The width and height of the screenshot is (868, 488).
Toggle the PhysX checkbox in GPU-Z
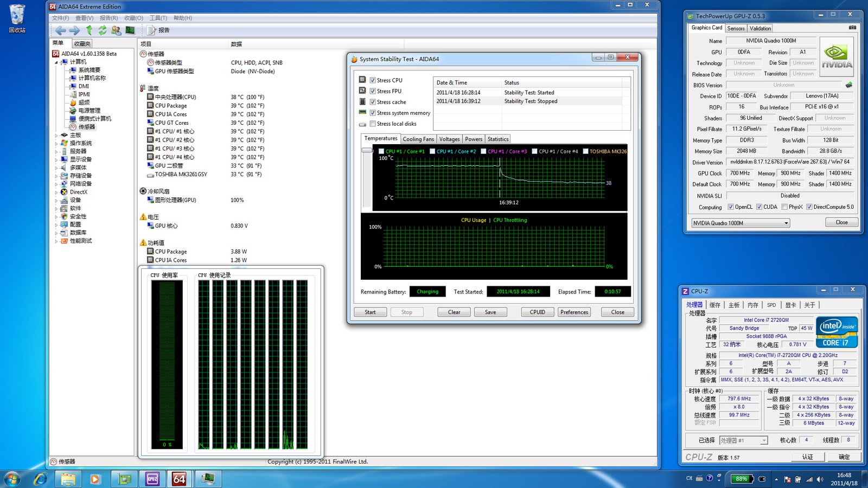[x=784, y=207]
